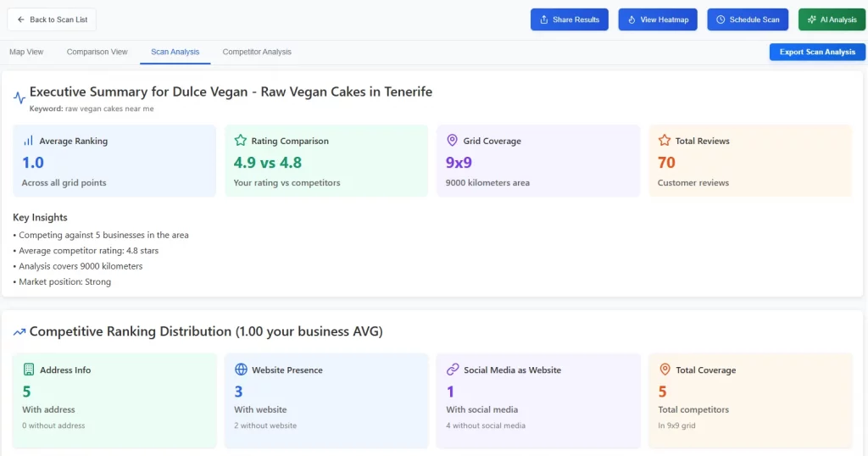Click the link icon next to Social Media as Website
868x456 pixels.
(x=453, y=369)
